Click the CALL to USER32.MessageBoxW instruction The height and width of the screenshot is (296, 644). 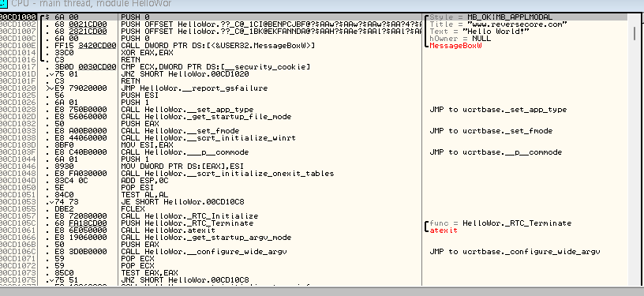click(218, 46)
